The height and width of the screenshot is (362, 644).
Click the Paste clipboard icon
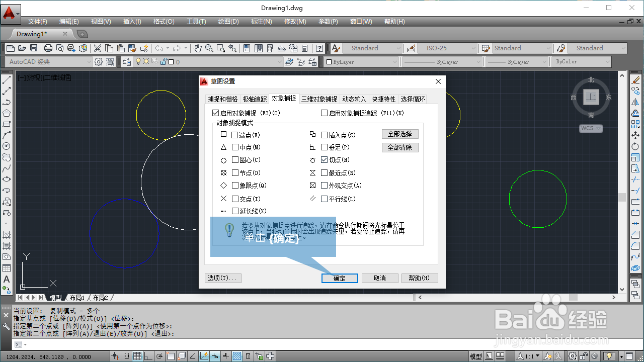[x=121, y=48]
